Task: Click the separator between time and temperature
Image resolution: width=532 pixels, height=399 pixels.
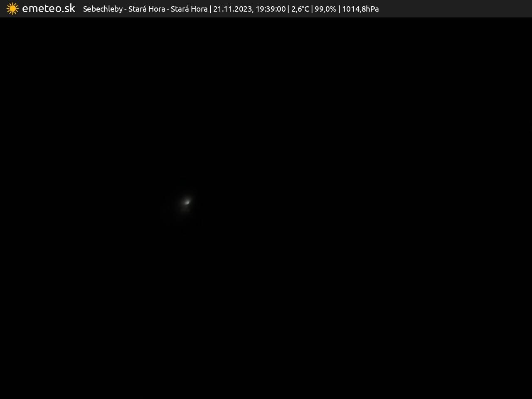Action: click(x=288, y=9)
